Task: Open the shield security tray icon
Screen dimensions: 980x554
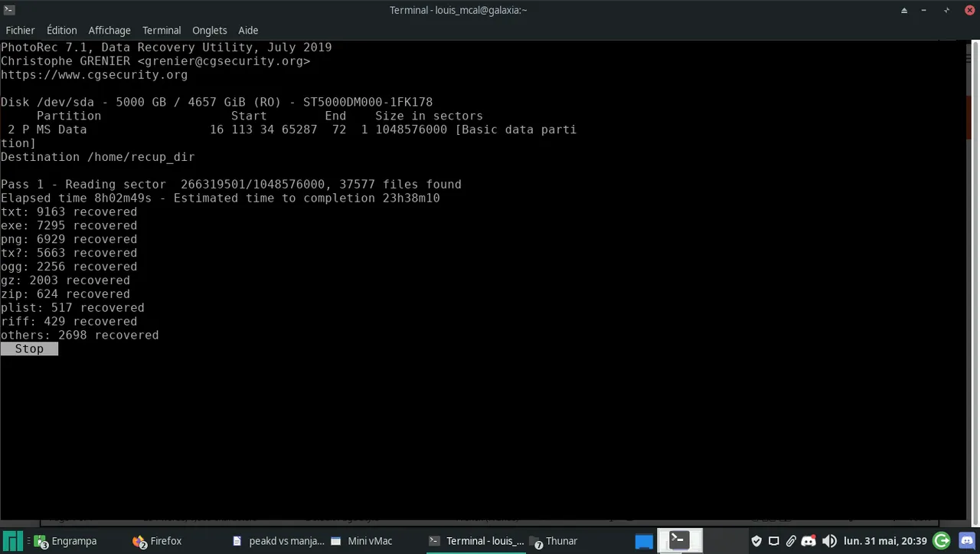Action: point(756,541)
